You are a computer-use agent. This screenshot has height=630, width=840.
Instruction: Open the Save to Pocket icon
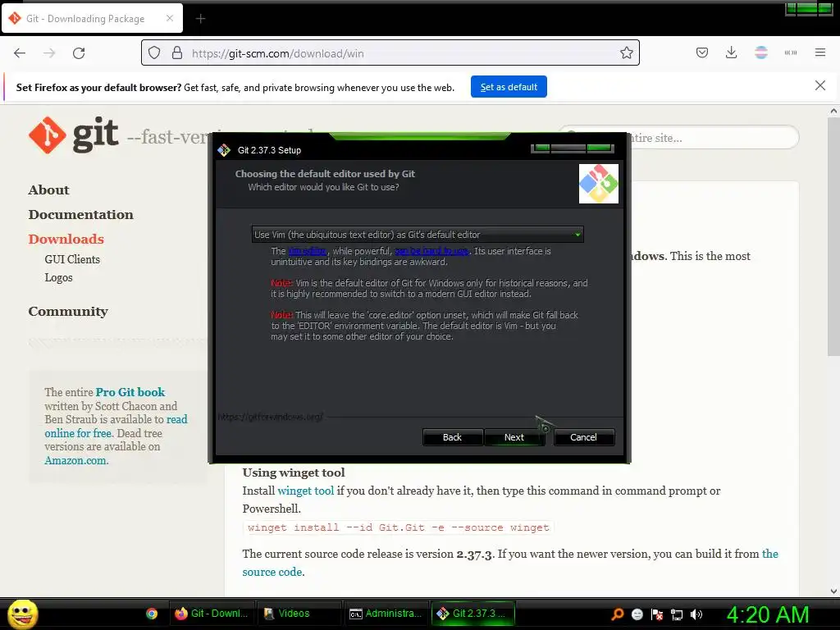coord(702,53)
